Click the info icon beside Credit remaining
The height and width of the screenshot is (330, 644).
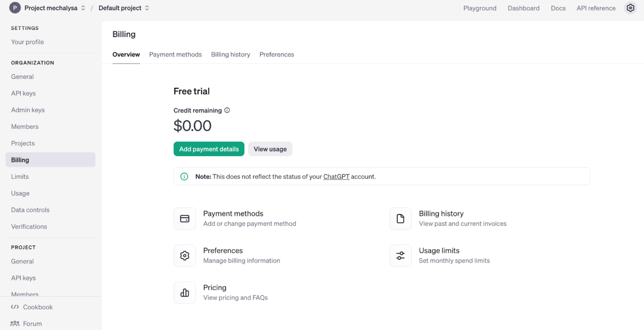227,110
